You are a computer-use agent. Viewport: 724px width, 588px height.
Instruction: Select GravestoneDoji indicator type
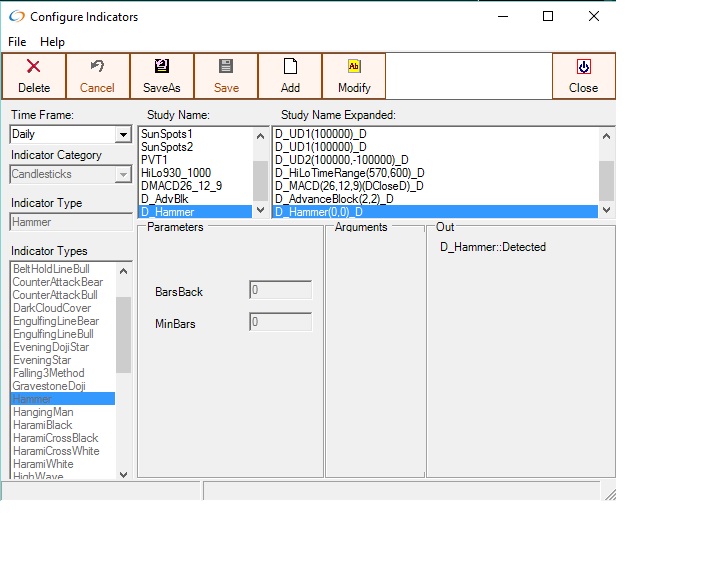(x=49, y=386)
